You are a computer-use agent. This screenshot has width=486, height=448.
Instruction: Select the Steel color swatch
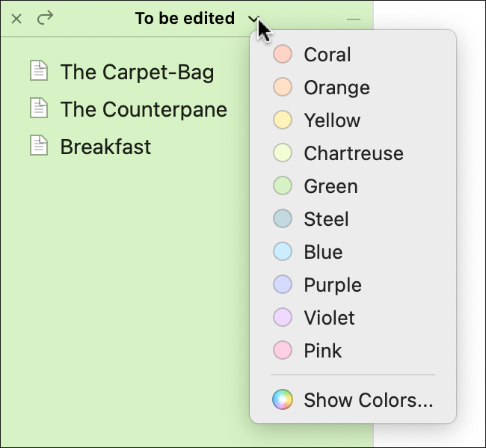pyautogui.click(x=282, y=219)
